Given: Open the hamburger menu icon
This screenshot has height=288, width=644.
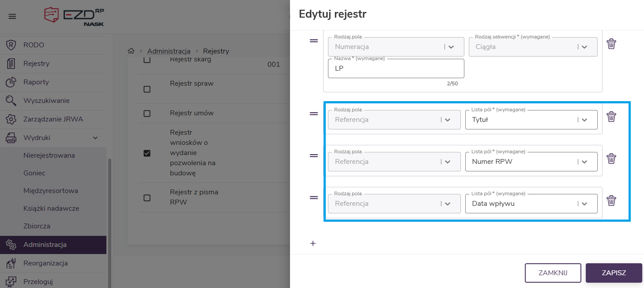Looking at the screenshot, I should click(12, 16).
